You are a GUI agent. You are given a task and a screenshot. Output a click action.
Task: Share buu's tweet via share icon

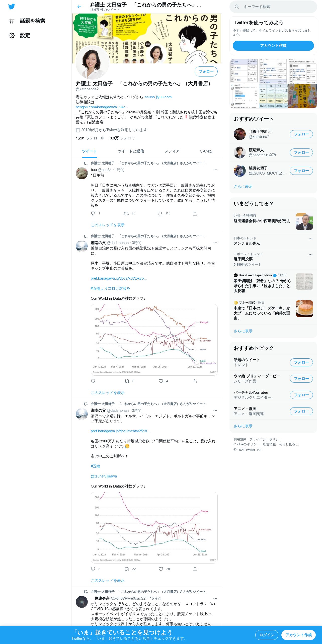point(195,213)
